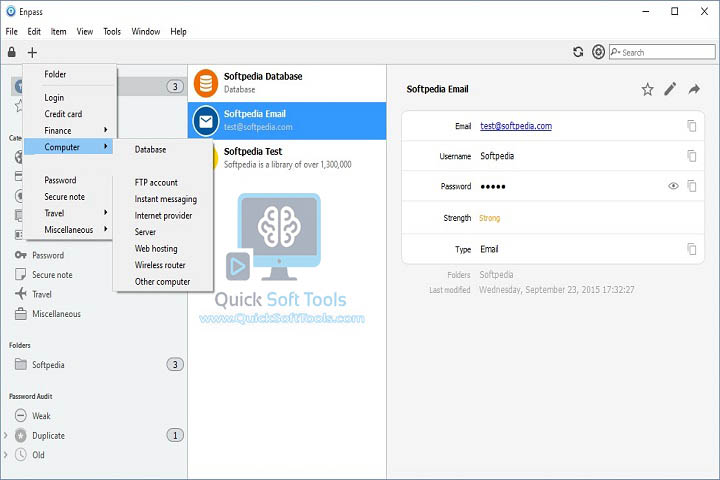Click the Old clock icon
The width and height of the screenshot is (720, 480).
click(x=20, y=455)
